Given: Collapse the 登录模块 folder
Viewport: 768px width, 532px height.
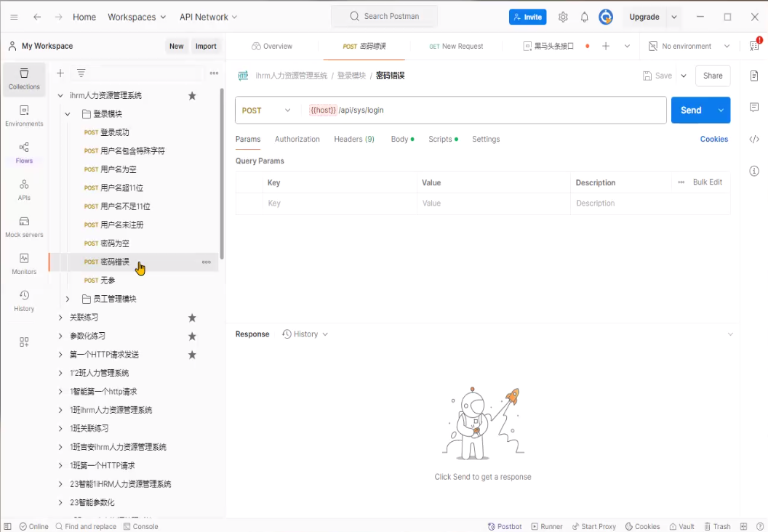Looking at the screenshot, I should [x=68, y=114].
